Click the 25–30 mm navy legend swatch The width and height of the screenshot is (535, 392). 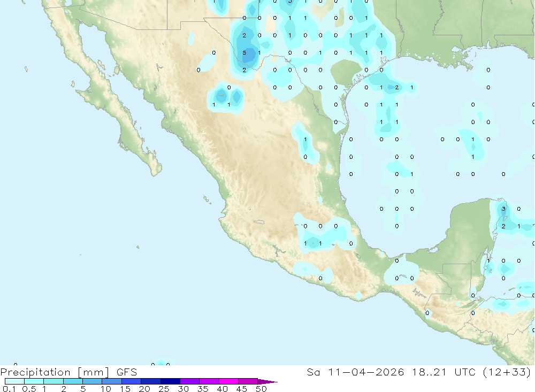(x=170, y=381)
